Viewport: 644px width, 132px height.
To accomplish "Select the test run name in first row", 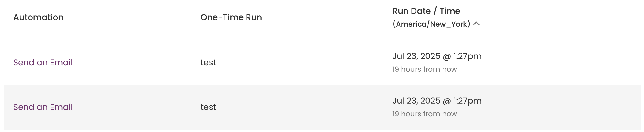I will click(x=208, y=63).
